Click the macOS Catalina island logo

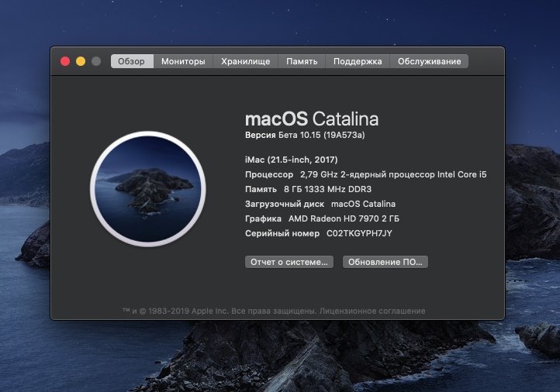pyautogui.click(x=148, y=188)
